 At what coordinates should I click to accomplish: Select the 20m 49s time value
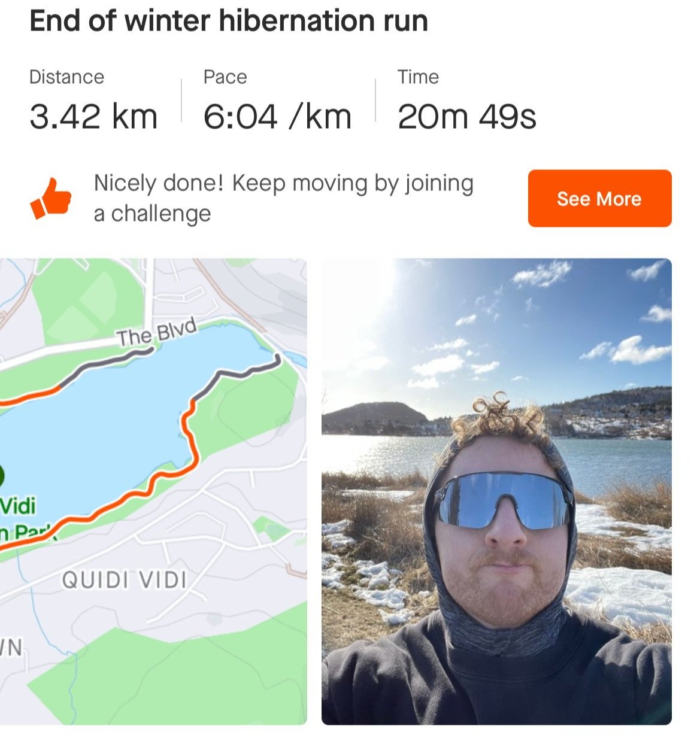[x=467, y=116]
